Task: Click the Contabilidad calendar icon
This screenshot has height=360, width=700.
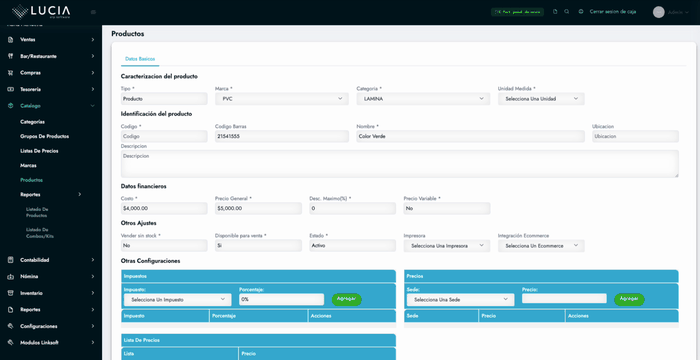Action: coord(11,260)
